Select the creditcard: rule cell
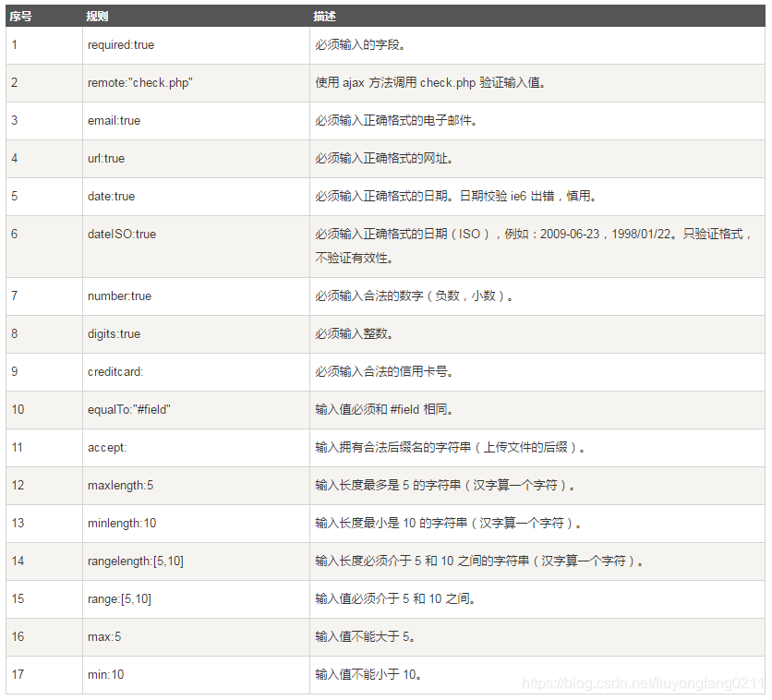 [196, 372]
